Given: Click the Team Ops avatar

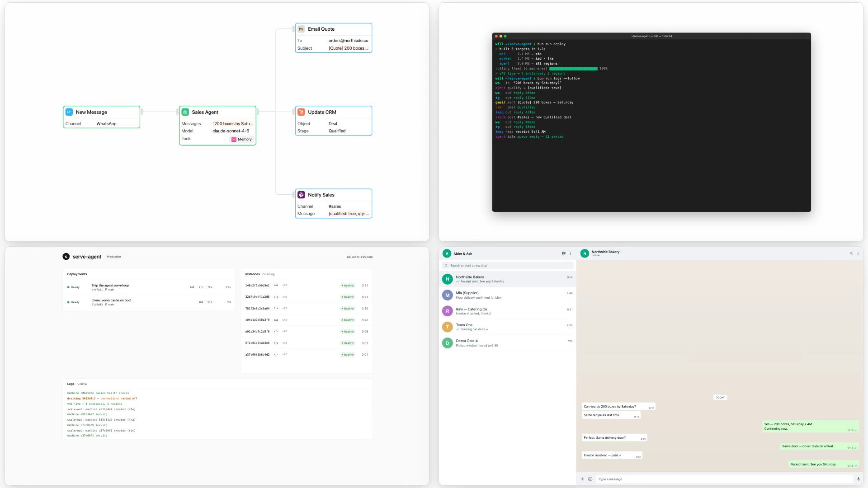Looking at the screenshot, I should point(447,327).
